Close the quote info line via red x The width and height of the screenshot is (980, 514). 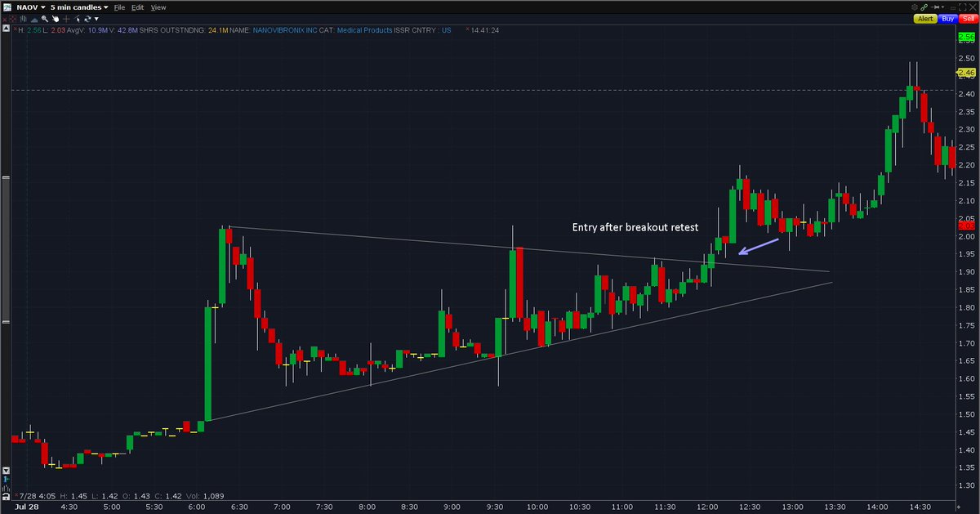15,29
